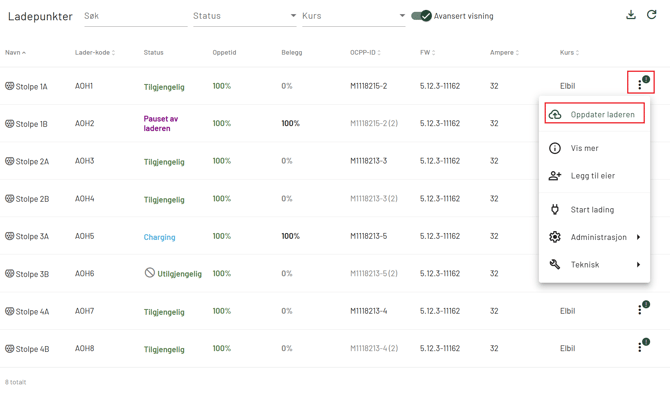Click the charger icon beside Stolpe 2A

10,161
